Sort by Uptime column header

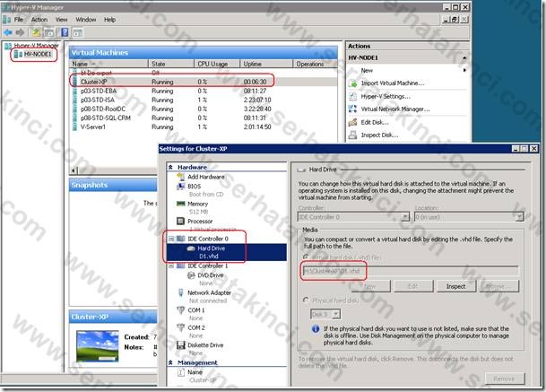point(266,64)
